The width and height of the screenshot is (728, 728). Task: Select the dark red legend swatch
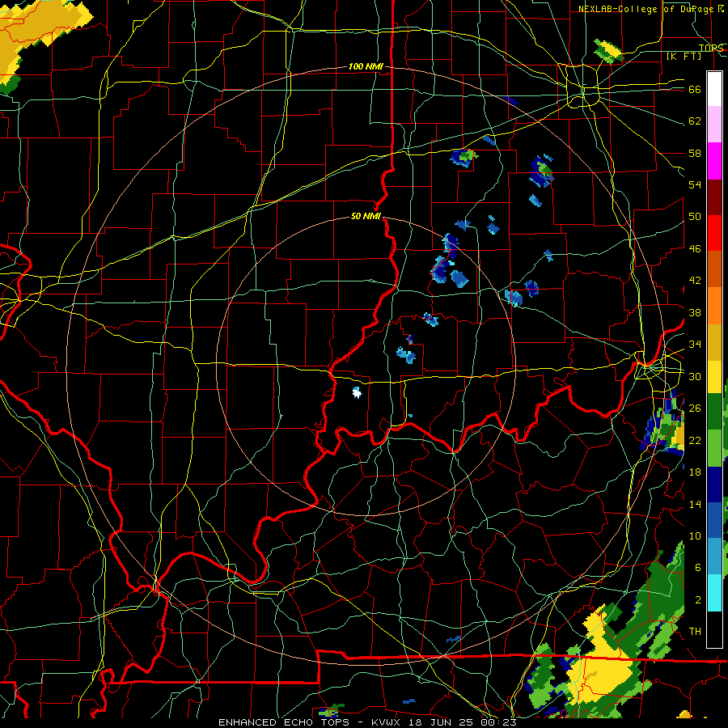click(x=714, y=197)
